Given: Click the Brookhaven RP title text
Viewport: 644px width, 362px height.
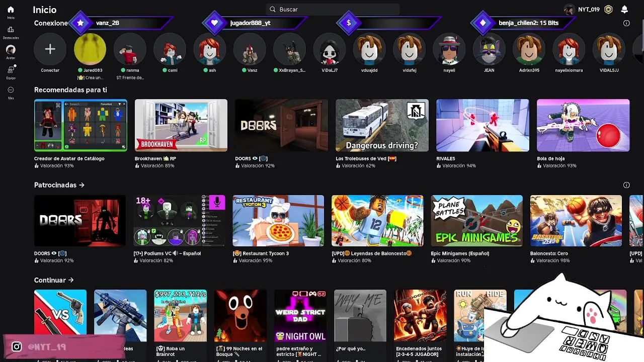Looking at the screenshot, I should (155, 158).
